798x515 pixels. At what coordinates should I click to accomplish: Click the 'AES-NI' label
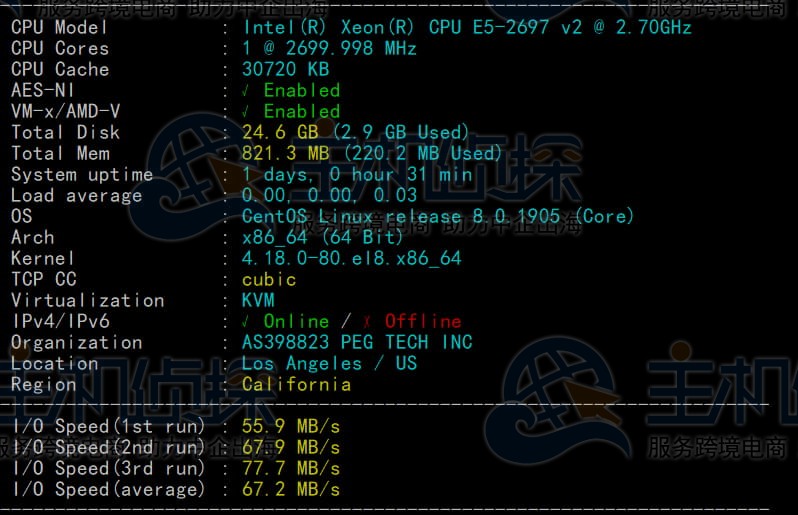43,91
